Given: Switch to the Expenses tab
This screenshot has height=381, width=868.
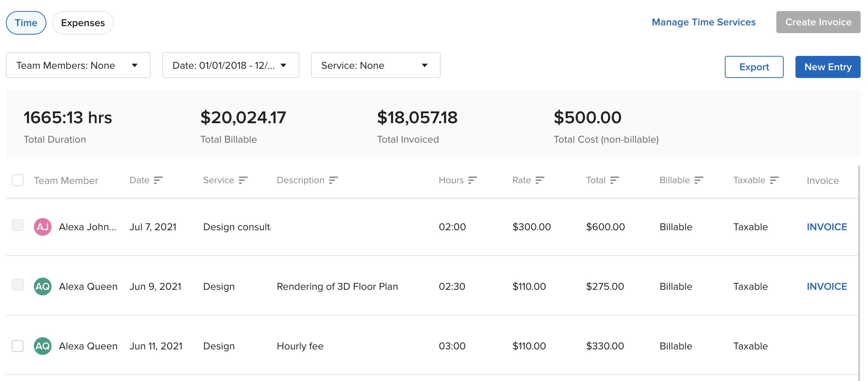Looking at the screenshot, I should tap(82, 22).
